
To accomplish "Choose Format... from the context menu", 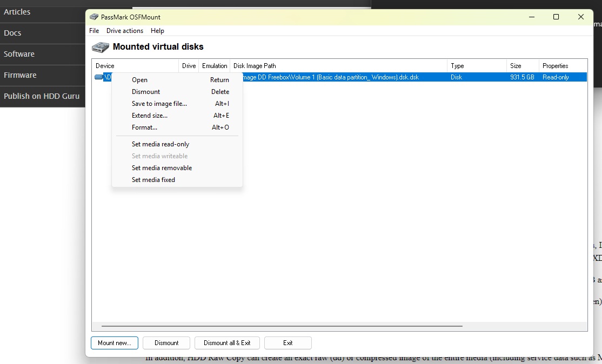I will coord(177,127).
